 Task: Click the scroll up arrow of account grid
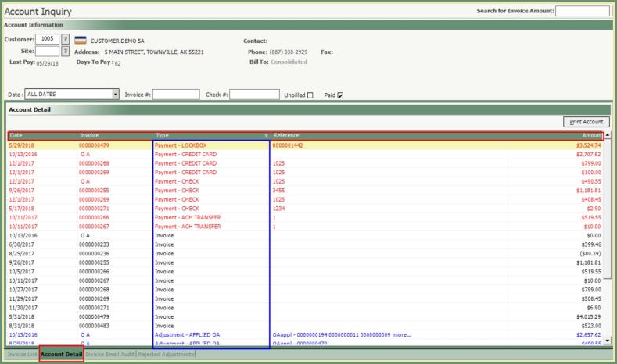click(x=608, y=135)
